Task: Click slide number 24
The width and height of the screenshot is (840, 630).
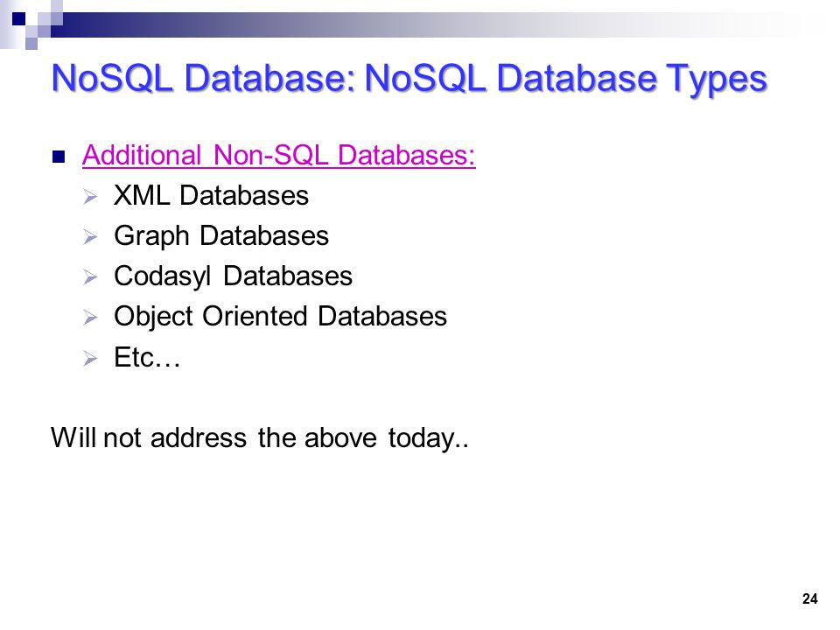Action: point(809,598)
